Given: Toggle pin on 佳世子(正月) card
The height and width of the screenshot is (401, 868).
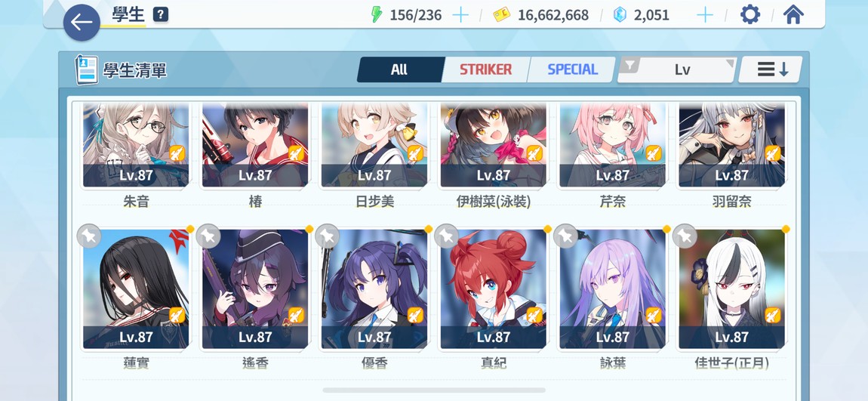Looking at the screenshot, I should (685, 236).
